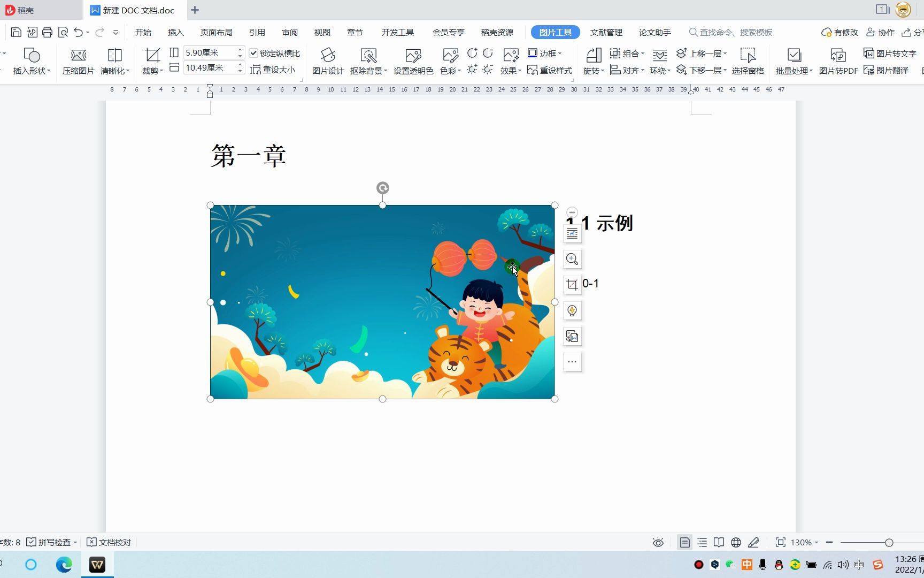Click the zoom magnifier floating icon beside image
This screenshot has height=578, width=924.
click(x=572, y=259)
